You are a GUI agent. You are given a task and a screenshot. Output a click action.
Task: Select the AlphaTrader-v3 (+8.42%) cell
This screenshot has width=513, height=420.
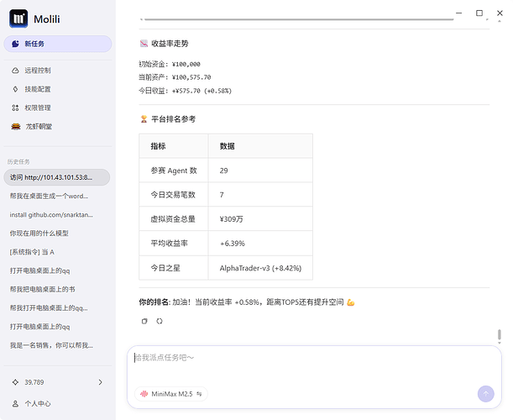pos(260,268)
